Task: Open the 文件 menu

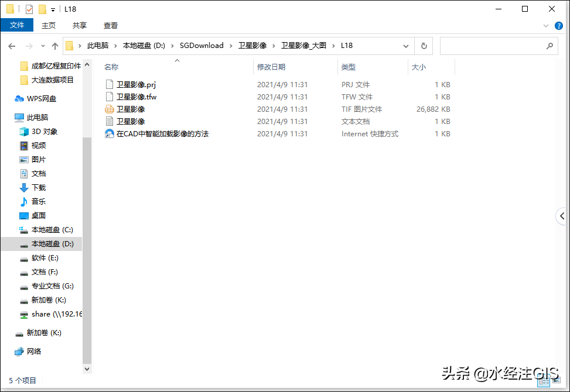Action: (17, 25)
